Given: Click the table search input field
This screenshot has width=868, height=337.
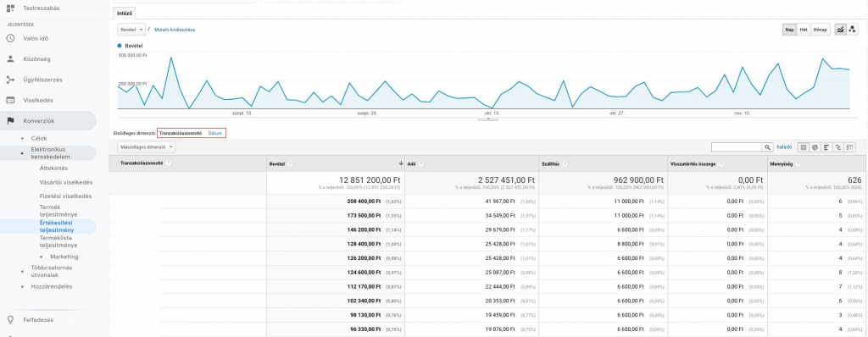Looking at the screenshot, I should [x=737, y=147].
